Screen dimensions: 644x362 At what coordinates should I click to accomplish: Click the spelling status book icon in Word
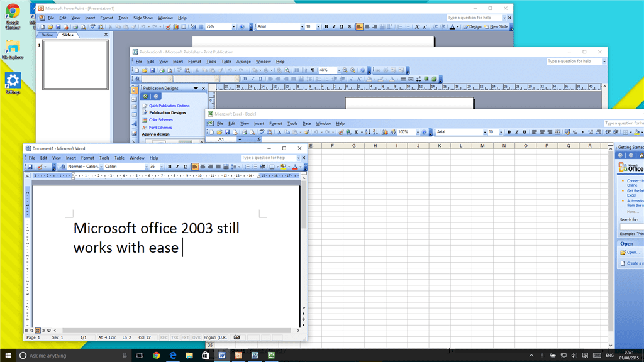(x=237, y=337)
